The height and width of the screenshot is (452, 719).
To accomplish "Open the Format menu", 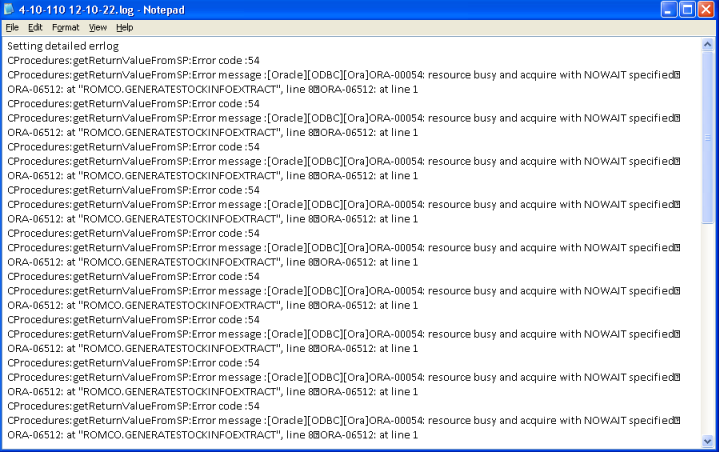I will 66,28.
